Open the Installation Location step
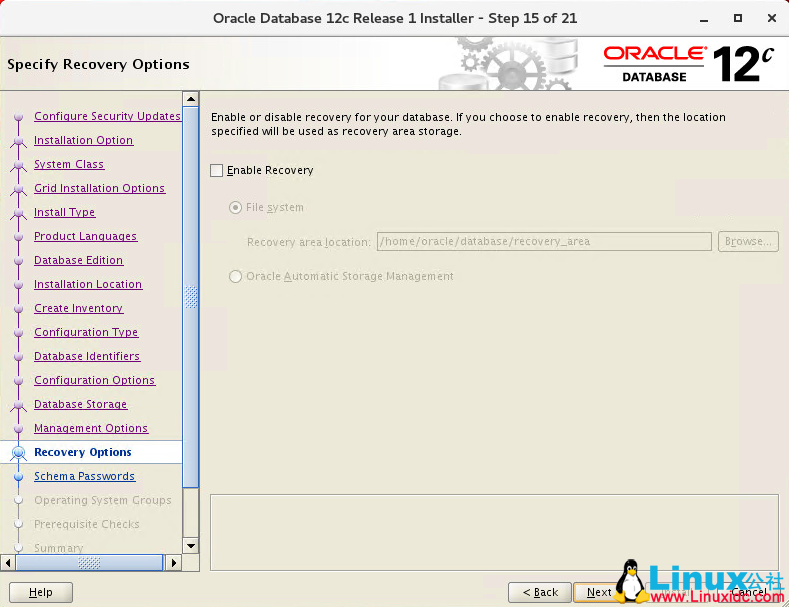The image size is (789, 607). pyautogui.click(x=88, y=284)
